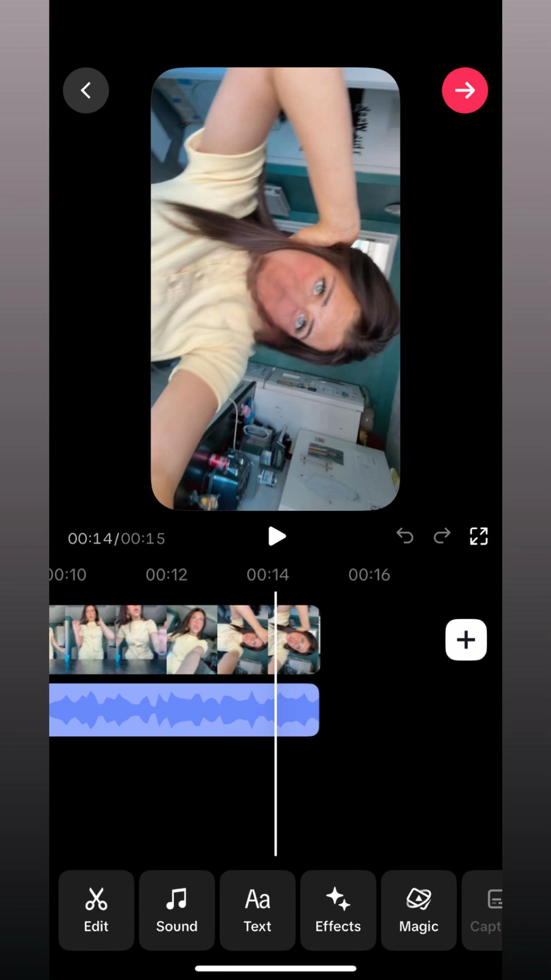Open the Captions tool
Viewport: 551px width, 980px height.
click(483, 910)
